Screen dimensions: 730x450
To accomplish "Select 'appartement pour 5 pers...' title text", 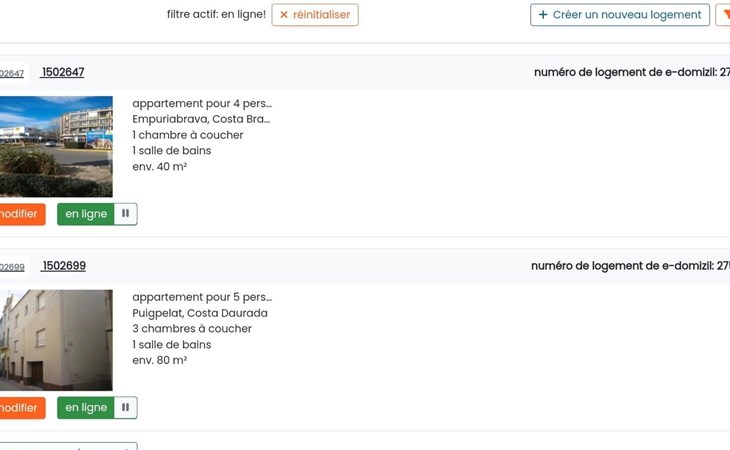I will 202,297.
